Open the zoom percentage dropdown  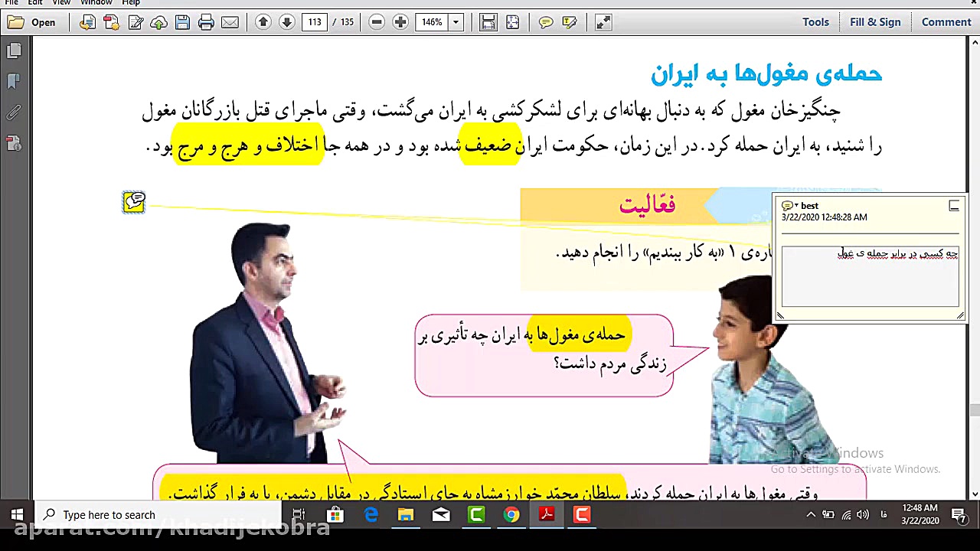tap(455, 21)
